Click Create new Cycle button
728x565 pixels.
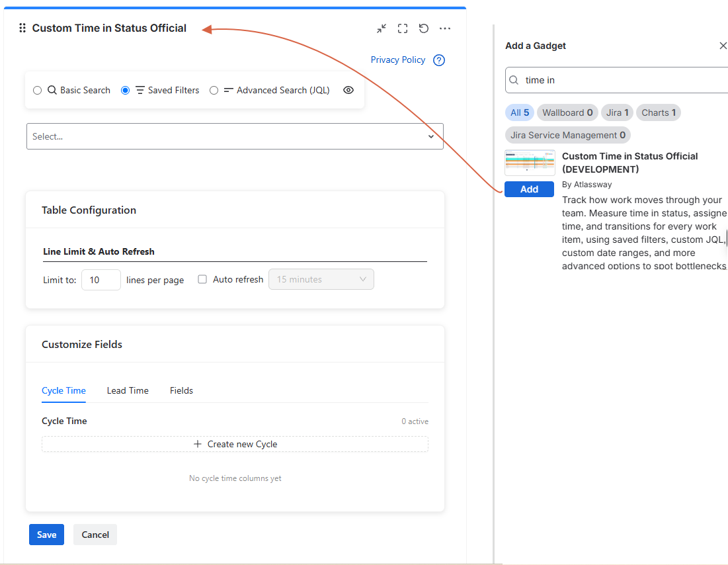pos(235,444)
